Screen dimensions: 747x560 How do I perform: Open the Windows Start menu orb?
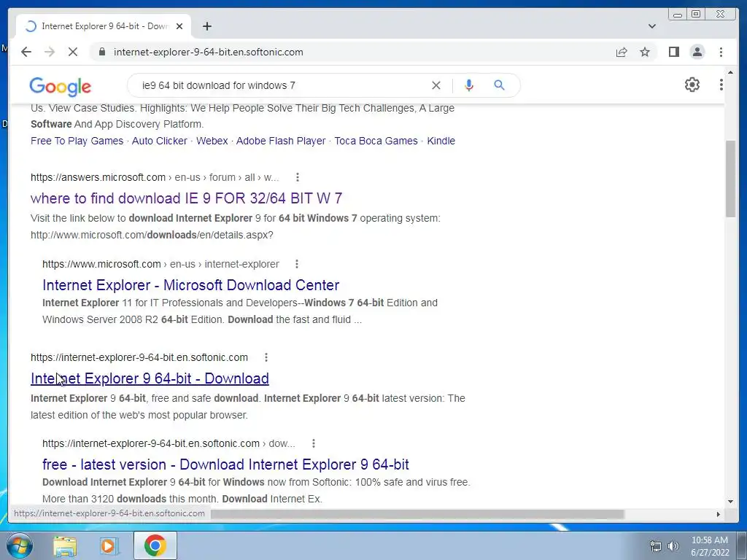coord(20,545)
